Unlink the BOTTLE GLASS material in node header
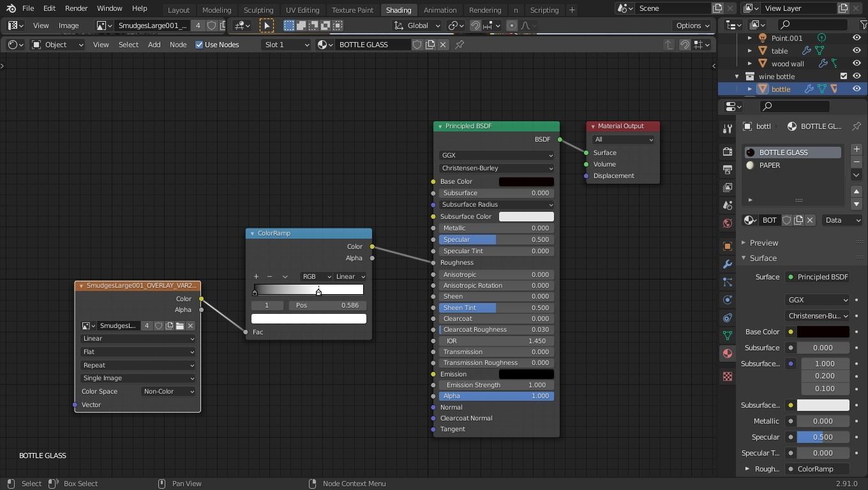Screen dimensions: 868x490 point(443,45)
